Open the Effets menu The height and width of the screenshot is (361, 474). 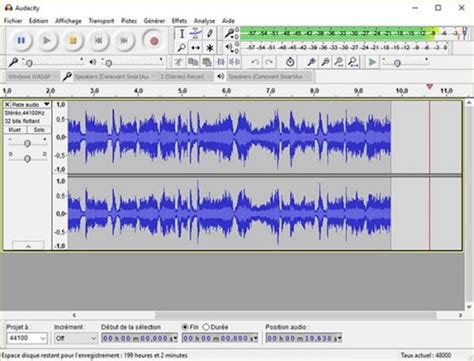179,21
